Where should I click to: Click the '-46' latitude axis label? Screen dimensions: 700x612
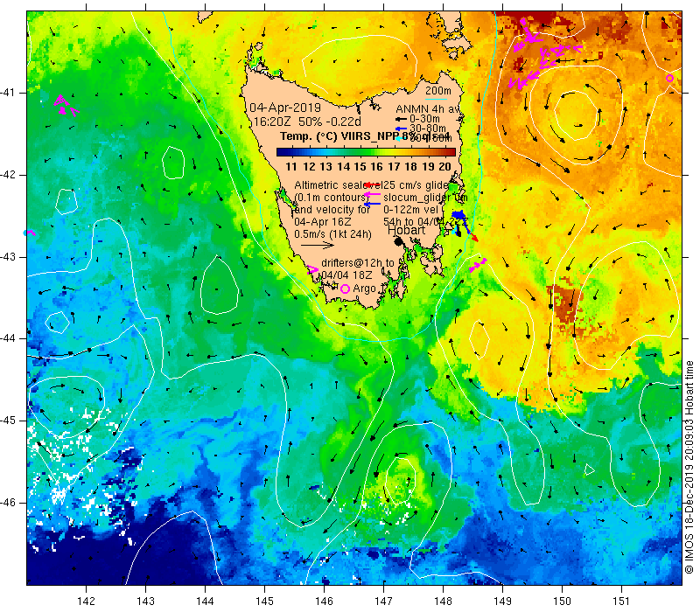click(x=8, y=503)
